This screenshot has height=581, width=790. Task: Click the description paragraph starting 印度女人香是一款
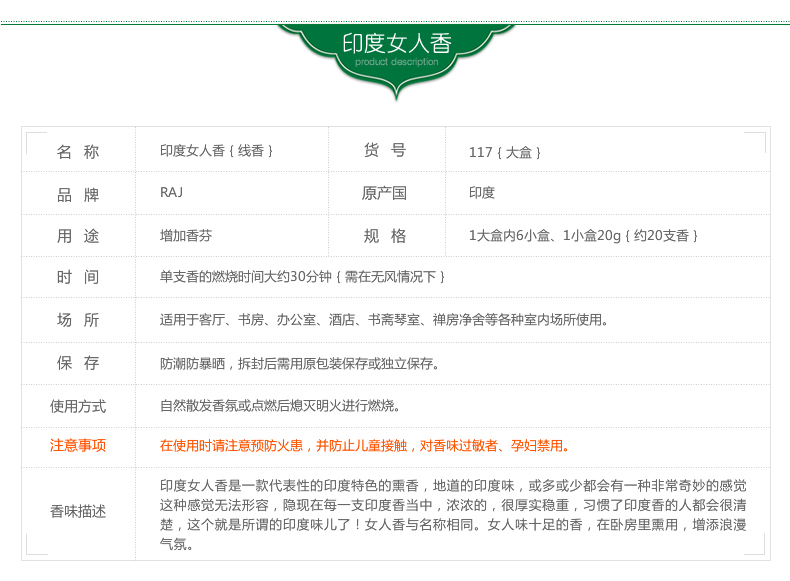(453, 514)
